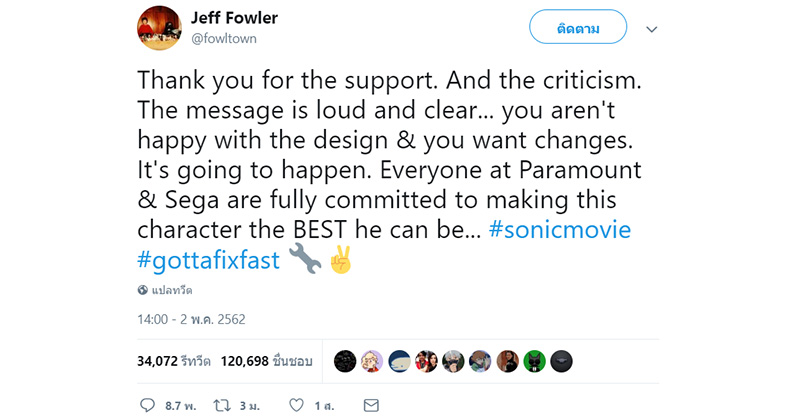
Task: Click the black cat on green avatar
Action: 535,361
